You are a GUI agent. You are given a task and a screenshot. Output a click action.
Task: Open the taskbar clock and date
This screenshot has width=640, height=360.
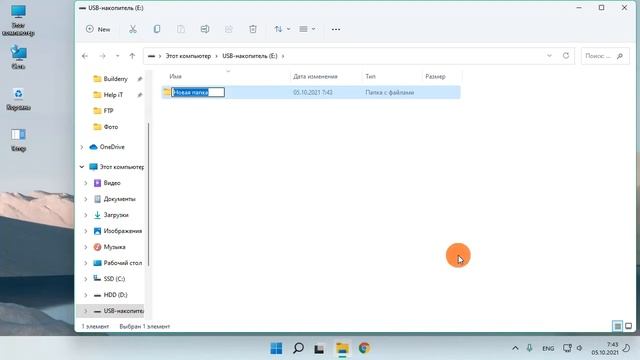[605, 348]
